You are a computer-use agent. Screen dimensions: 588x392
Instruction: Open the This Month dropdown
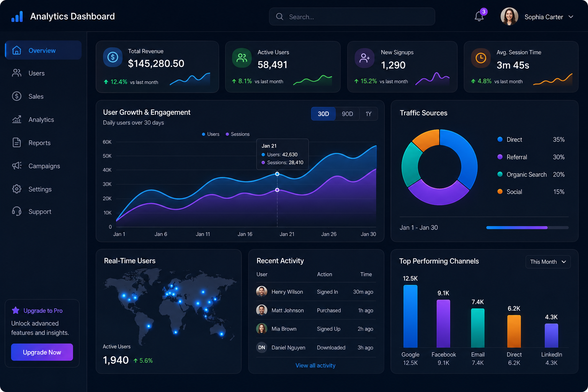[x=548, y=262]
